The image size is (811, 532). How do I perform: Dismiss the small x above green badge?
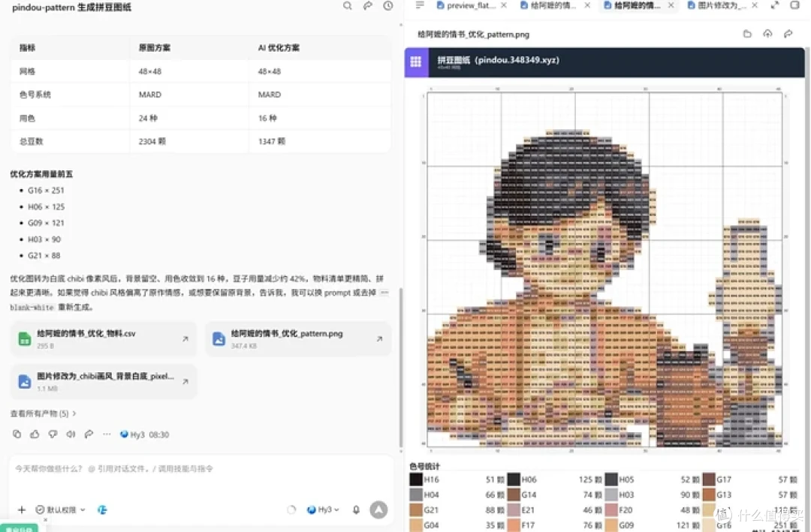(46, 519)
